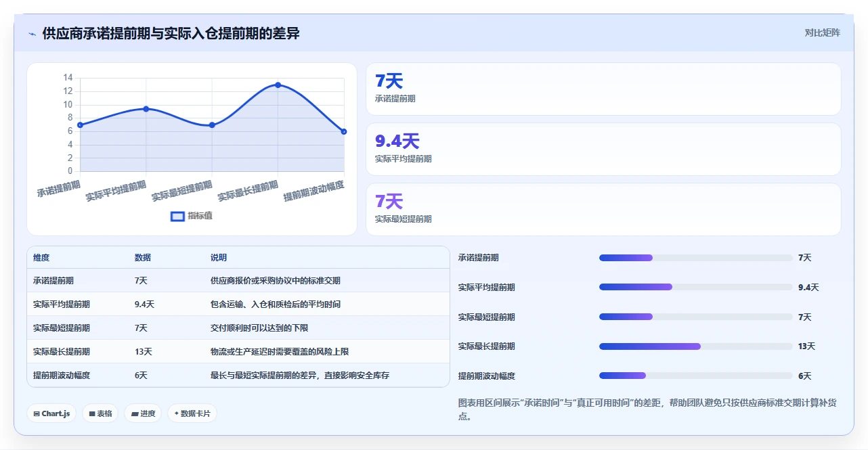Click the 实际最长提前期 x-axis label
Viewport: 868px width, 450px height.
[x=248, y=192]
